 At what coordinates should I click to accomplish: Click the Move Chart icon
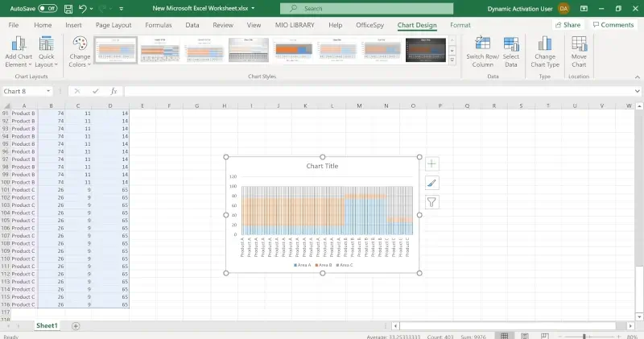tap(579, 43)
